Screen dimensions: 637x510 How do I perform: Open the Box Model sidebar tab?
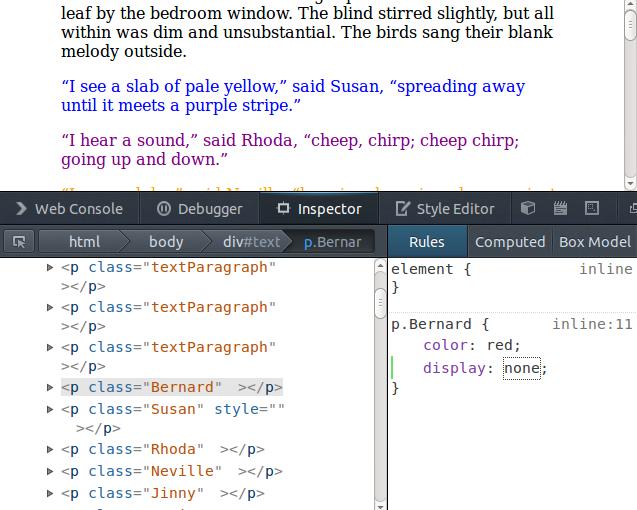click(595, 242)
